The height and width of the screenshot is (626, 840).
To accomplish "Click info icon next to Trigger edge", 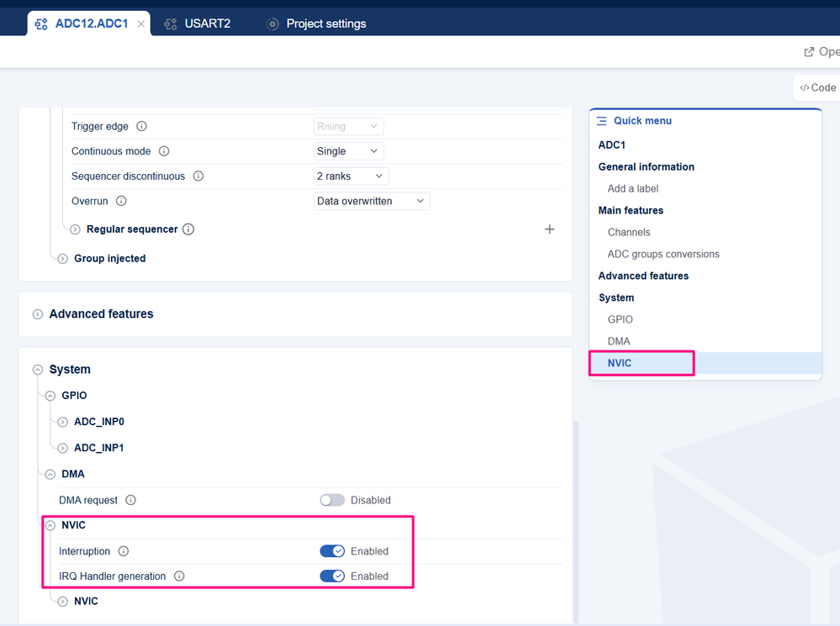I will [141, 126].
